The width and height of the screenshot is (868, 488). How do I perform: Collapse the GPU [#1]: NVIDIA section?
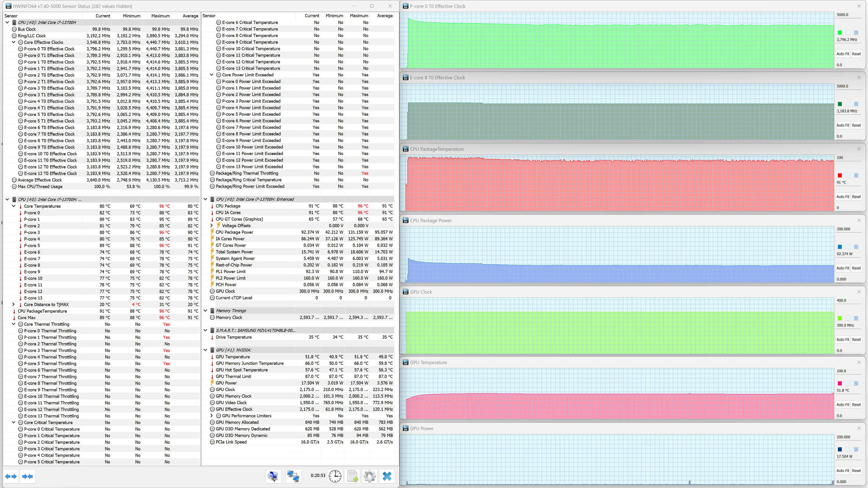(205, 350)
